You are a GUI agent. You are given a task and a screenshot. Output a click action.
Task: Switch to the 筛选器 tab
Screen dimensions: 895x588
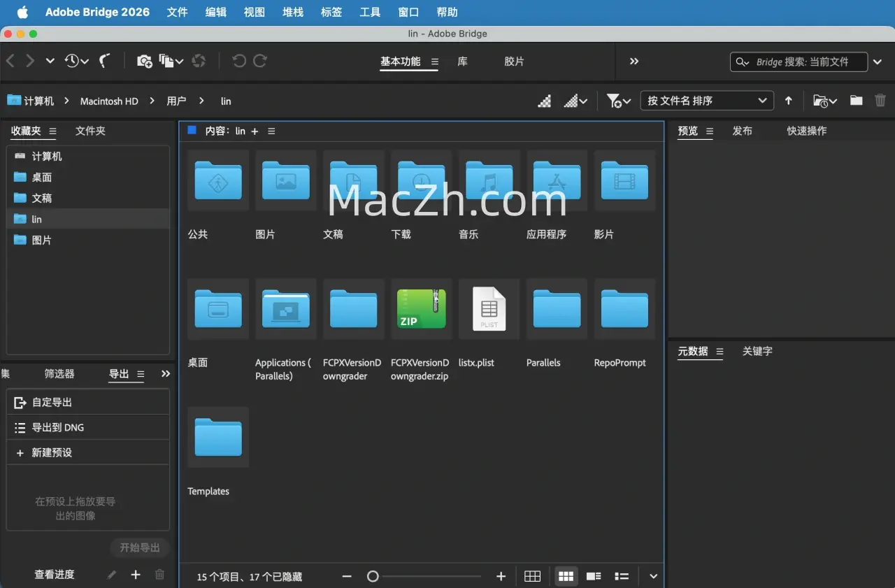point(59,374)
